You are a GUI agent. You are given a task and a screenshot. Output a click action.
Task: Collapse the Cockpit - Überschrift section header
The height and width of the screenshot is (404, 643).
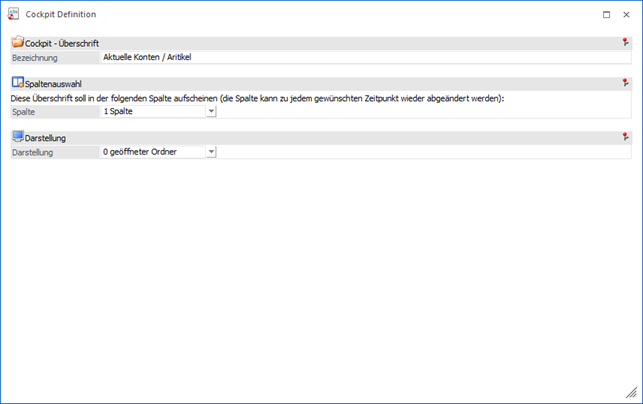[62, 43]
